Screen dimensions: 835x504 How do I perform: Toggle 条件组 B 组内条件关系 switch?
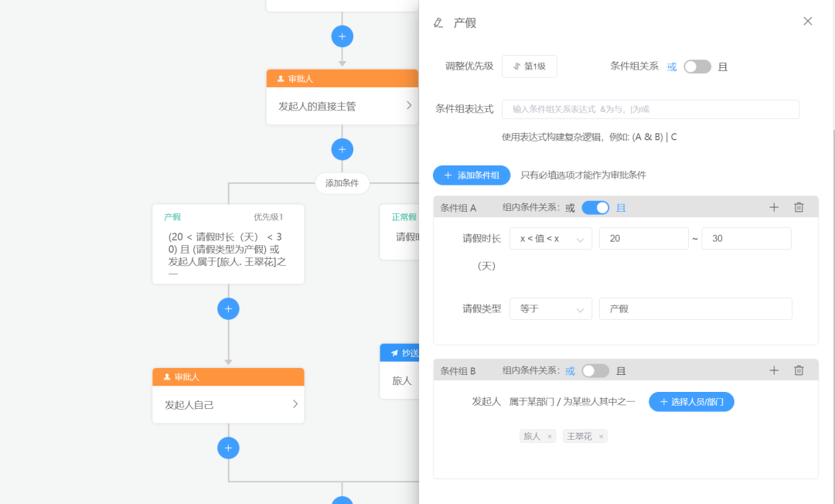(x=595, y=370)
